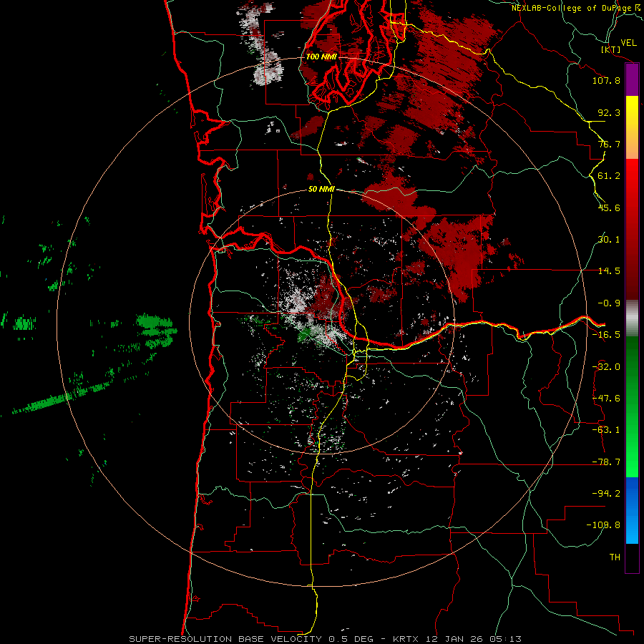Click the -63.1 velocity scale label
644x644 pixels.
(x=606, y=430)
